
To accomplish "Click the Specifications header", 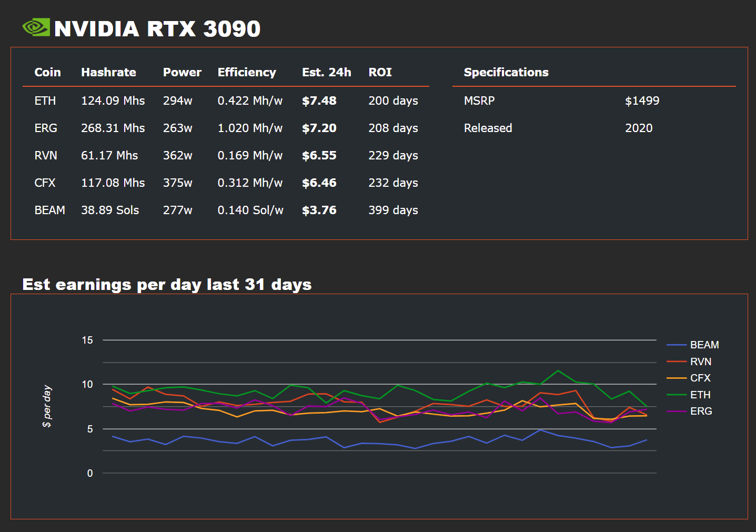I will [x=506, y=73].
